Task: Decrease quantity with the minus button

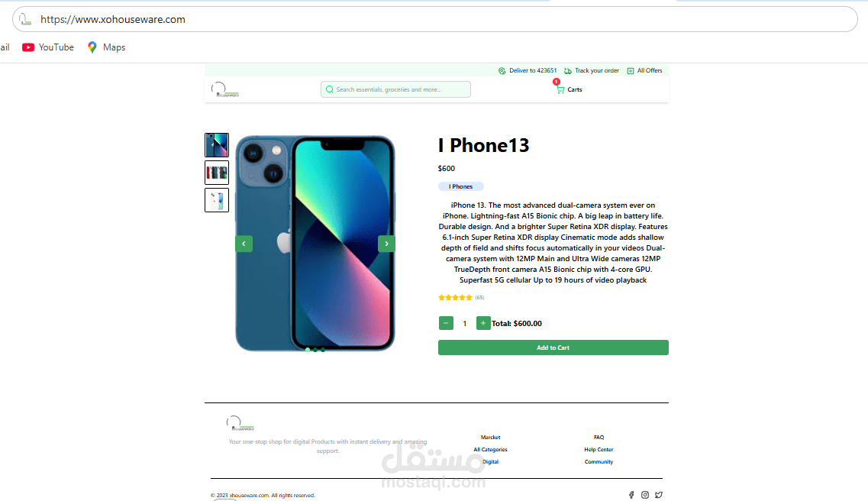Action: 446,323
